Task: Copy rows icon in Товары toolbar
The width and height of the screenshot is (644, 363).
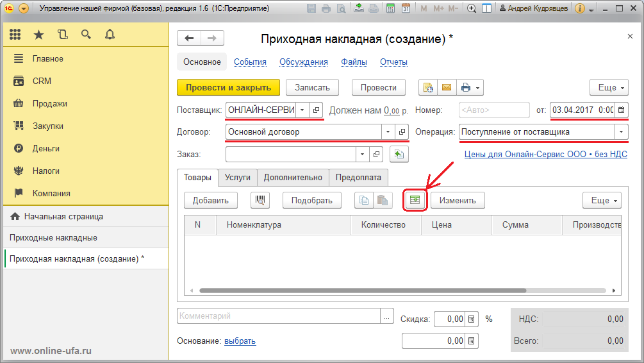Action: pyautogui.click(x=364, y=200)
